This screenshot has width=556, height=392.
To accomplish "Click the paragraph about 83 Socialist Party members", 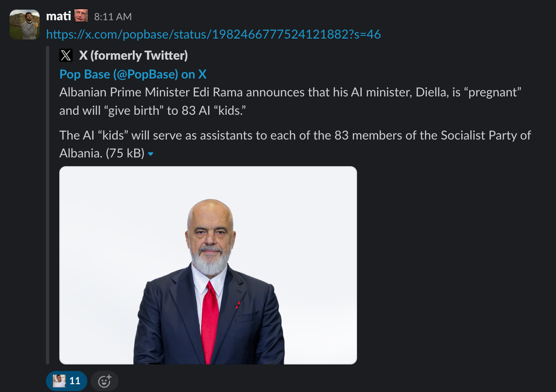I will tap(295, 136).
